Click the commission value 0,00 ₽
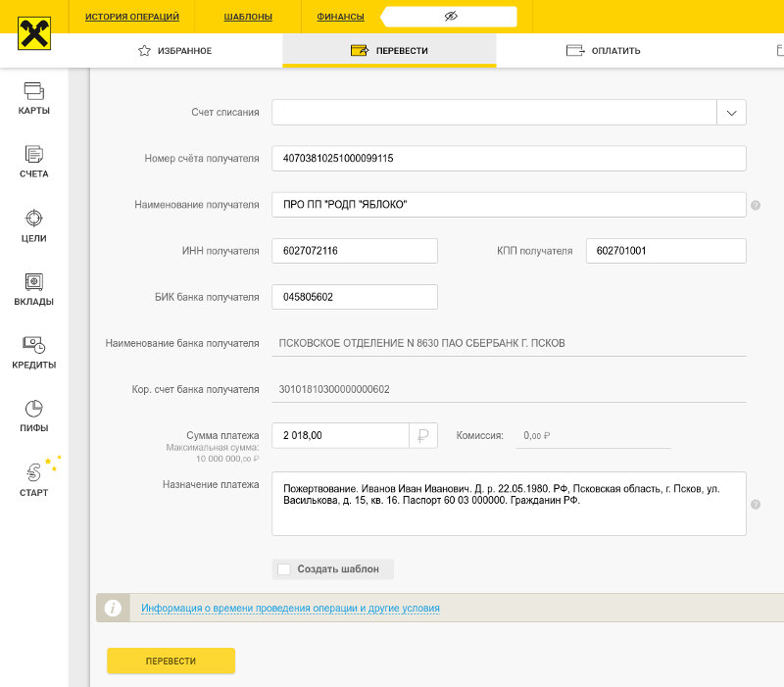The image size is (784, 687). [536, 435]
